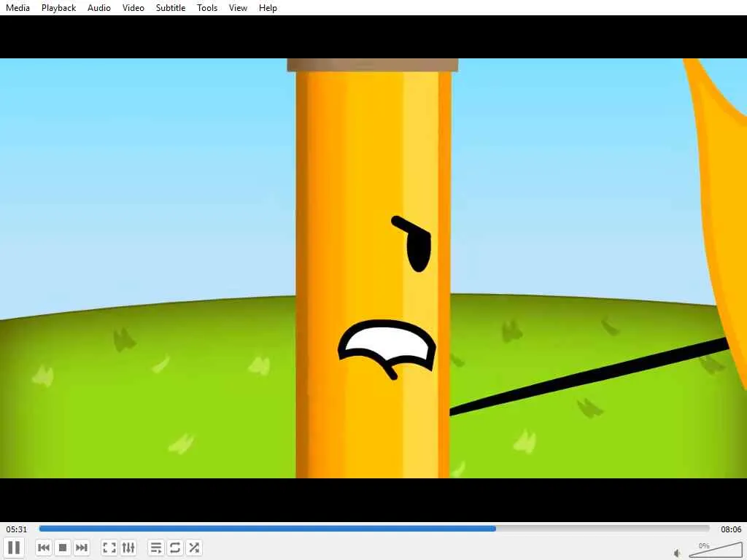
Task: Stop the video playback
Action: click(x=63, y=548)
